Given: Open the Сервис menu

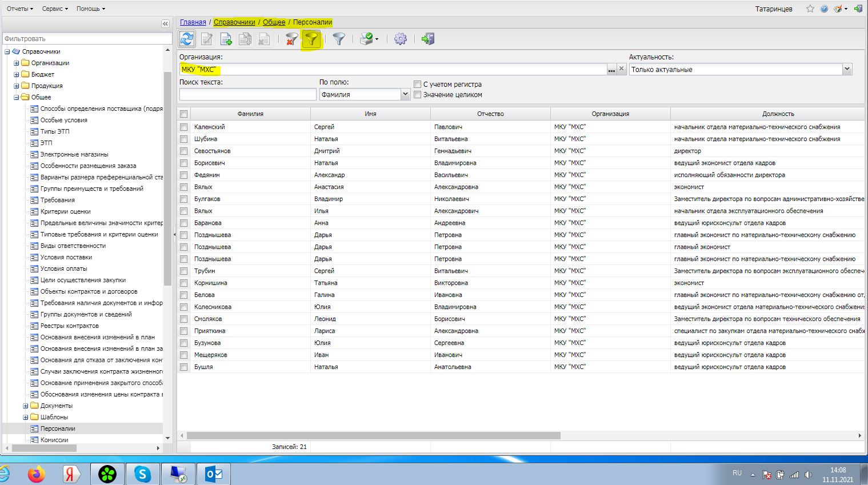Looking at the screenshot, I should 55,9.
